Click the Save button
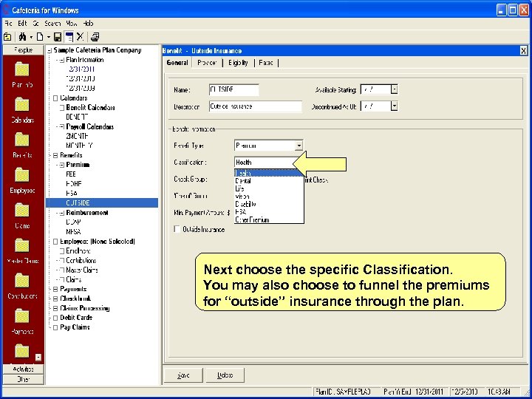 point(183,375)
